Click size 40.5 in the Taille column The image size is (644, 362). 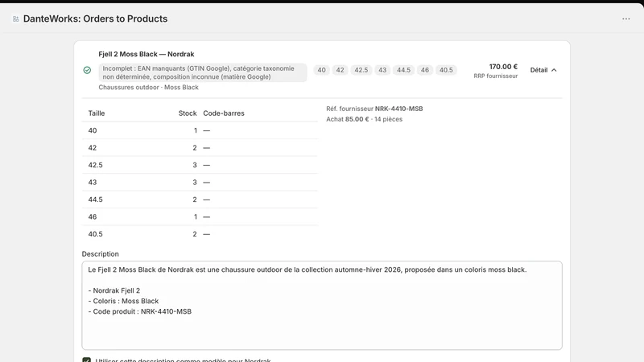click(x=95, y=234)
